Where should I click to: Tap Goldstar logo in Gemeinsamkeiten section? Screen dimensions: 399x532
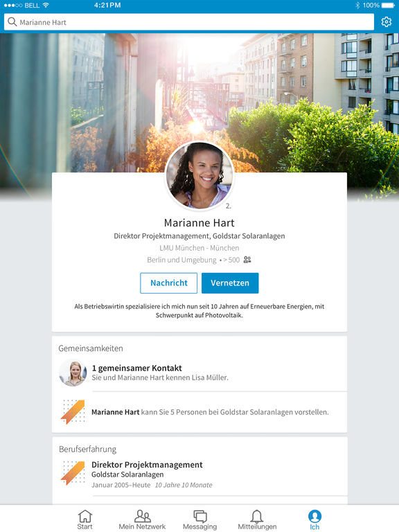(73, 412)
